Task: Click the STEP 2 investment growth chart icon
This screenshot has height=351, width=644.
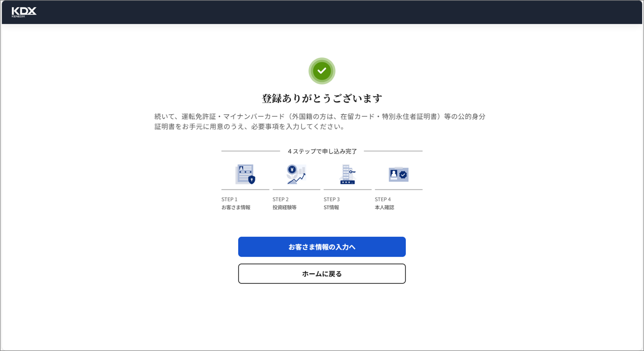Action: coord(296,174)
